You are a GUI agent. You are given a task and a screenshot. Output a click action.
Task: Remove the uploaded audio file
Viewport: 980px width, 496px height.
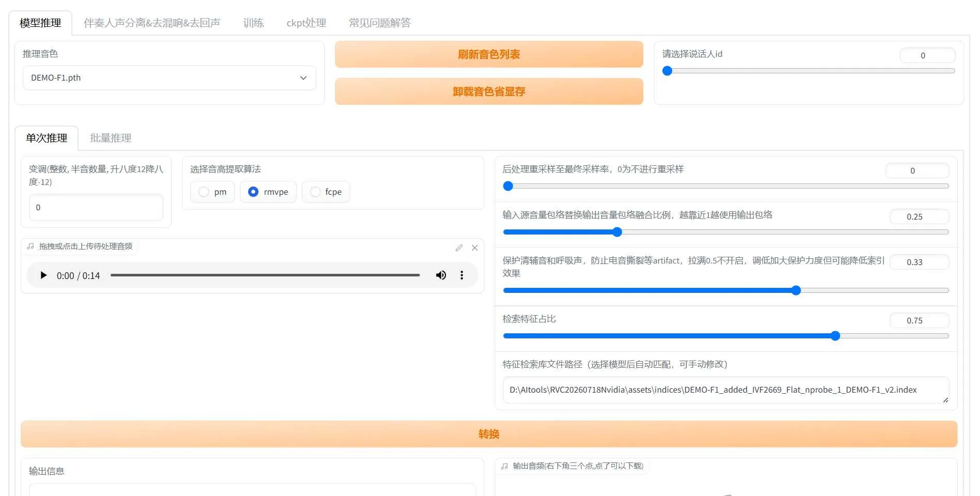[474, 248]
